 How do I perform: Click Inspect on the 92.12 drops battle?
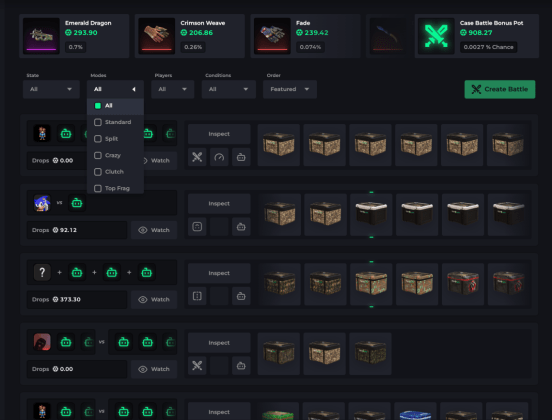(x=219, y=203)
